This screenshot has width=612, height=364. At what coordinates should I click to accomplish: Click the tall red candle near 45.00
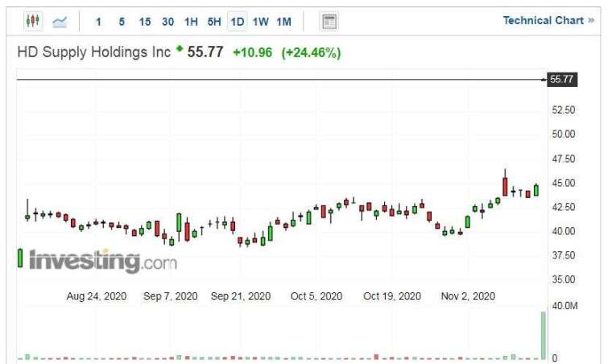click(x=505, y=187)
